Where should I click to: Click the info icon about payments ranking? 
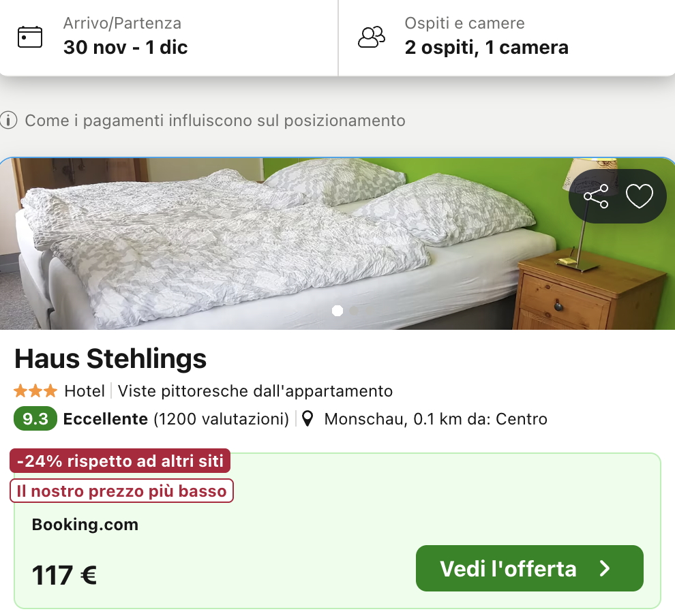point(8,121)
